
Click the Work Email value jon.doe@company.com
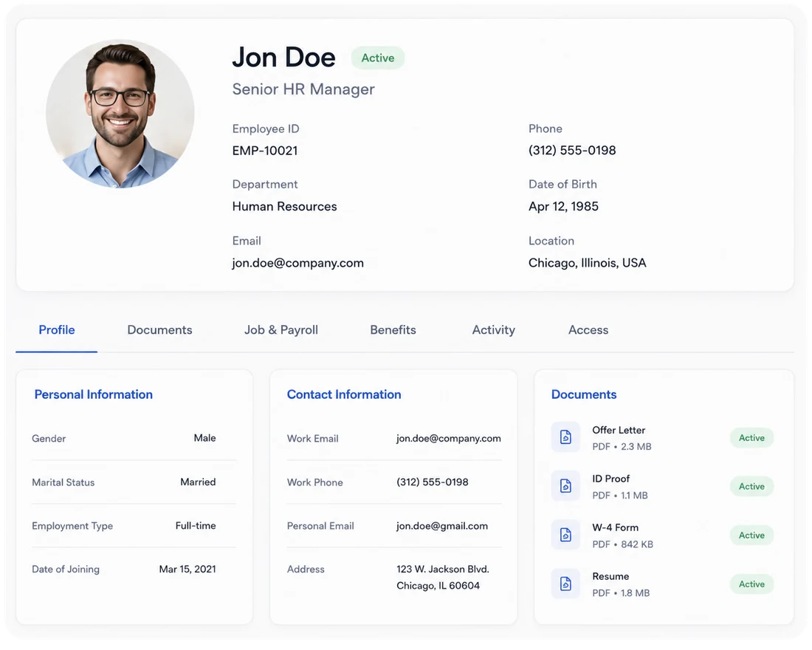pyautogui.click(x=449, y=439)
